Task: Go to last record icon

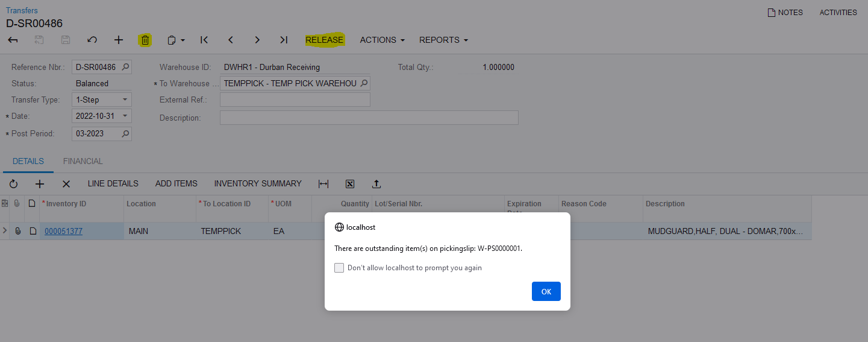Action: (x=284, y=40)
